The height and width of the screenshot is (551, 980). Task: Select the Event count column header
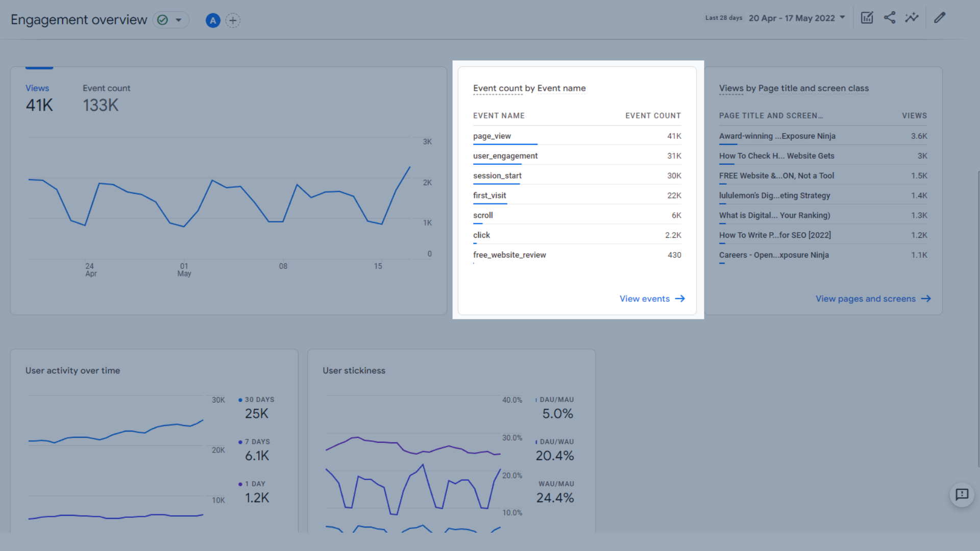click(653, 115)
